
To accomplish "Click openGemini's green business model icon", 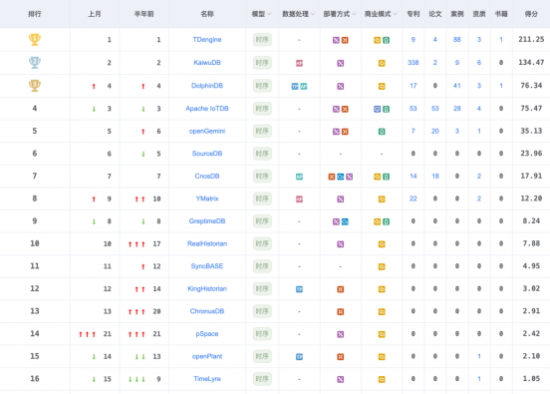I will coord(382,132).
